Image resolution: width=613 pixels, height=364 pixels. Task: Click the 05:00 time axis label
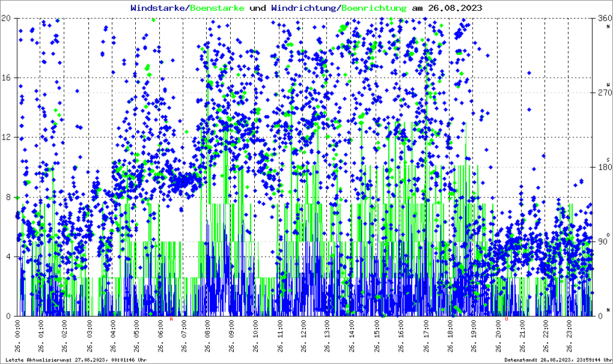click(x=137, y=336)
